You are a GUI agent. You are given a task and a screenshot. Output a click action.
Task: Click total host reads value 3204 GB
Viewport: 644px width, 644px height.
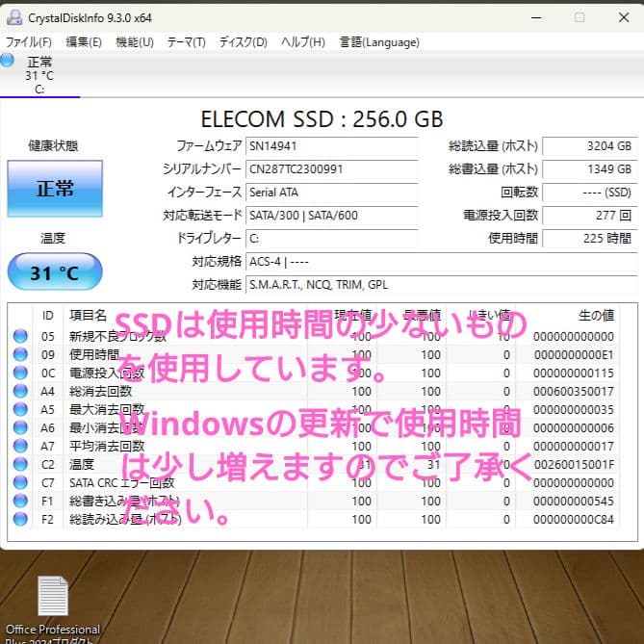[x=590, y=146]
